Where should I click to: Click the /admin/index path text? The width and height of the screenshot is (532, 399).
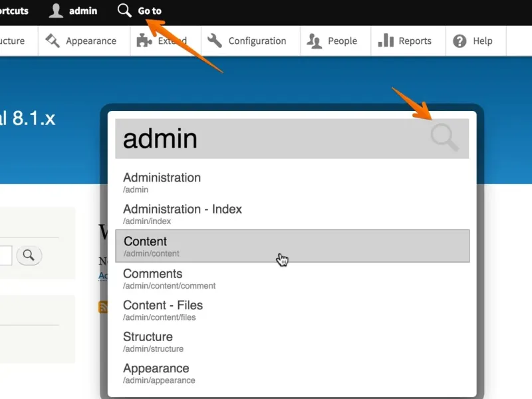(x=147, y=221)
